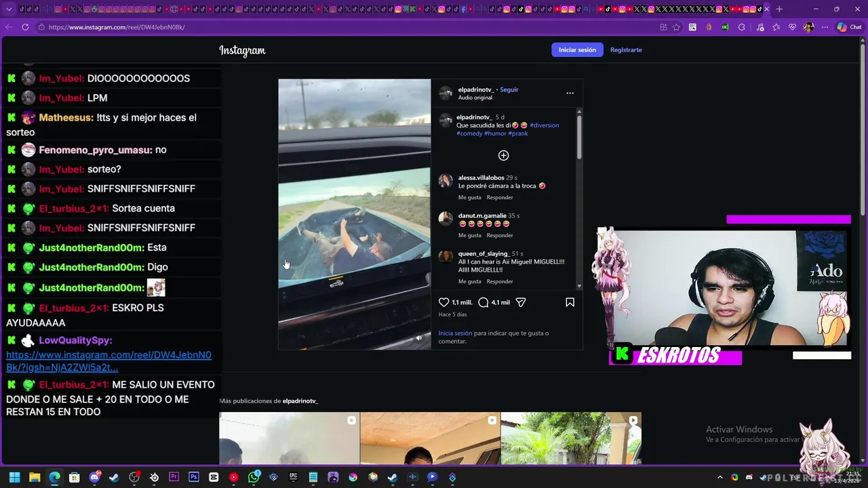Share the reel with the share icon
The width and height of the screenshot is (868, 488).
(x=521, y=302)
